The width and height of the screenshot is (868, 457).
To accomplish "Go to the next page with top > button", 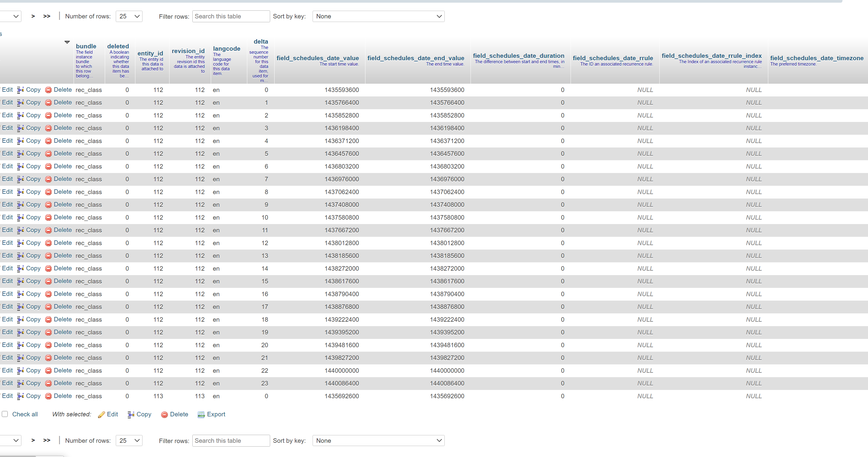I will (x=33, y=16).
